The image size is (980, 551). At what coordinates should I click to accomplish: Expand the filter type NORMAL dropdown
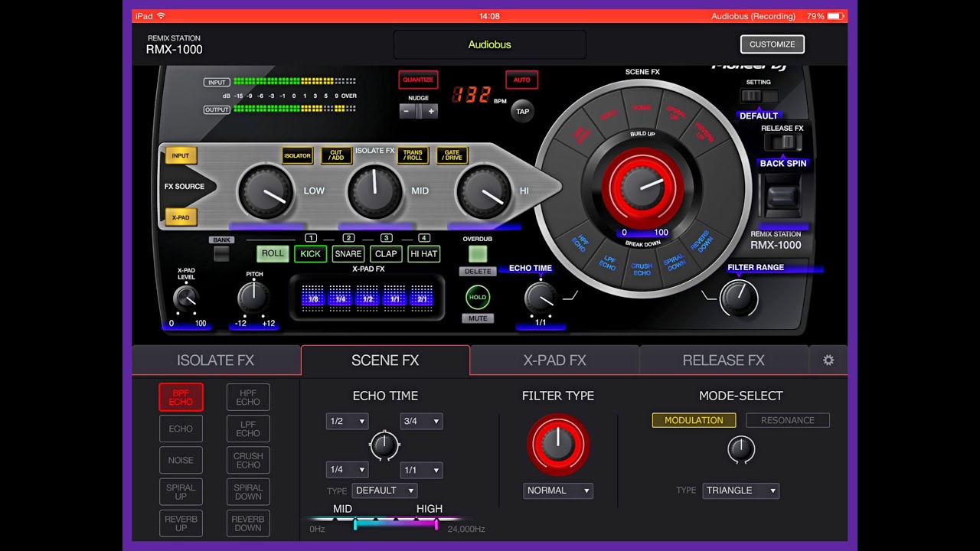point(558,491)
